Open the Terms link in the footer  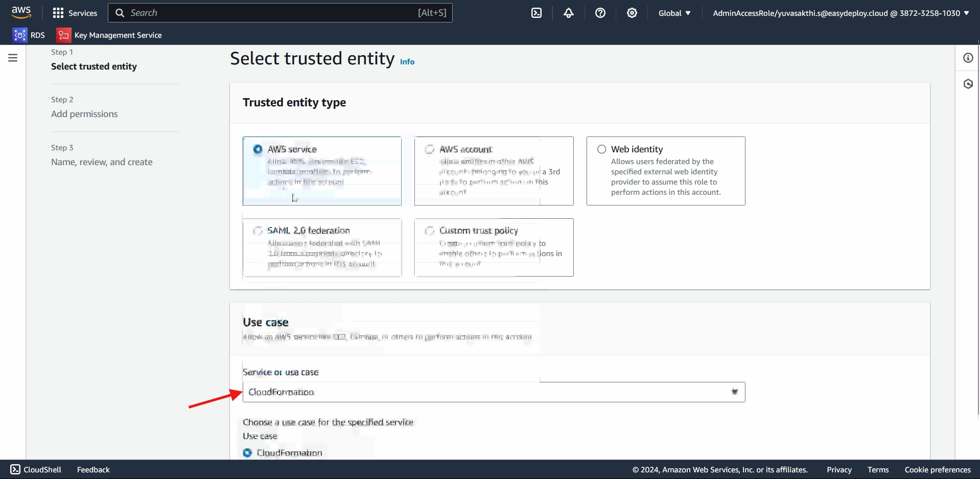[x=878, y=469]
